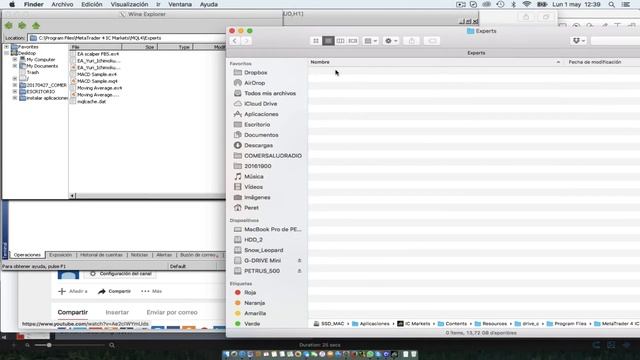Click Wine Explorer Location path field
This screenshot has height=360, width=640.
pyautogui.click(x=127, y=38)
